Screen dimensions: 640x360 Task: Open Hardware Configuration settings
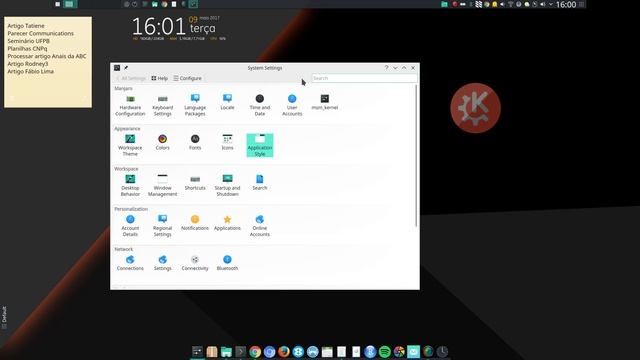(130, 105)
